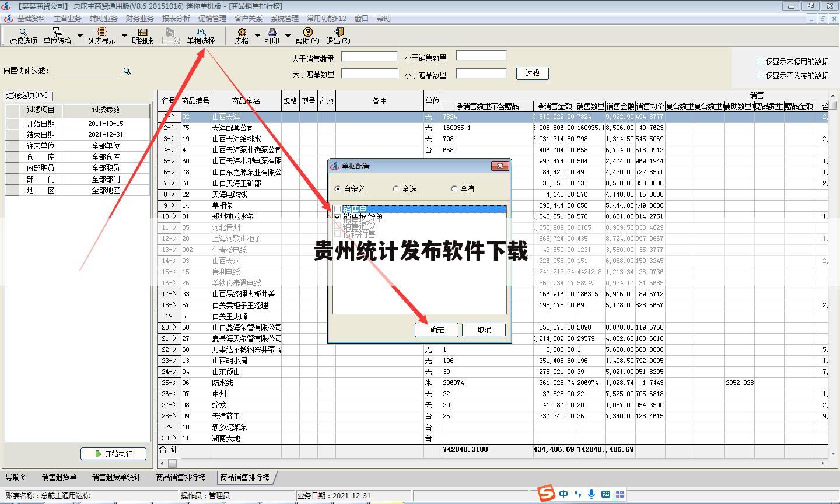Click the Sogou toolbox grid icon
840x504 pixels.
coord(619,494)
